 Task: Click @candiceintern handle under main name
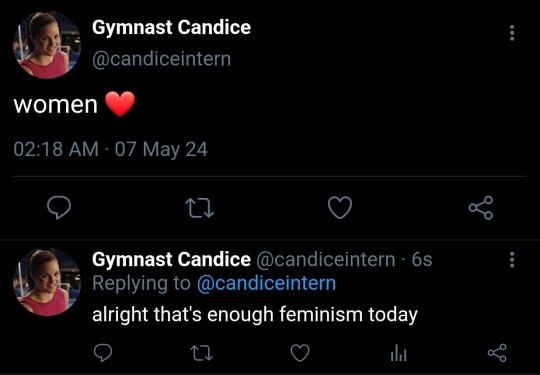[x=161, y=59]
